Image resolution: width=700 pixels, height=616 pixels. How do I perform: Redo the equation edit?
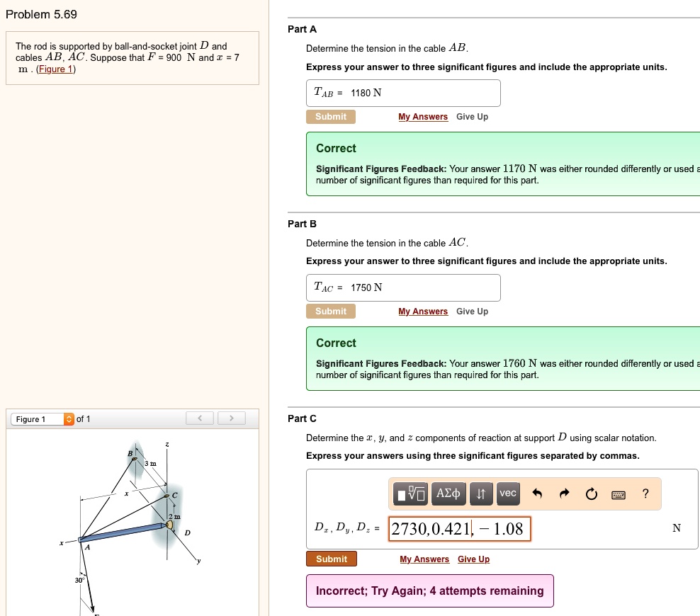point(564,494)
